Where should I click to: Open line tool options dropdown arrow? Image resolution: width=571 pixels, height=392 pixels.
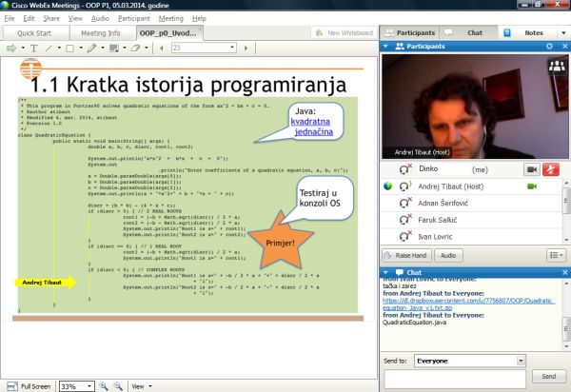pos(59,48)
